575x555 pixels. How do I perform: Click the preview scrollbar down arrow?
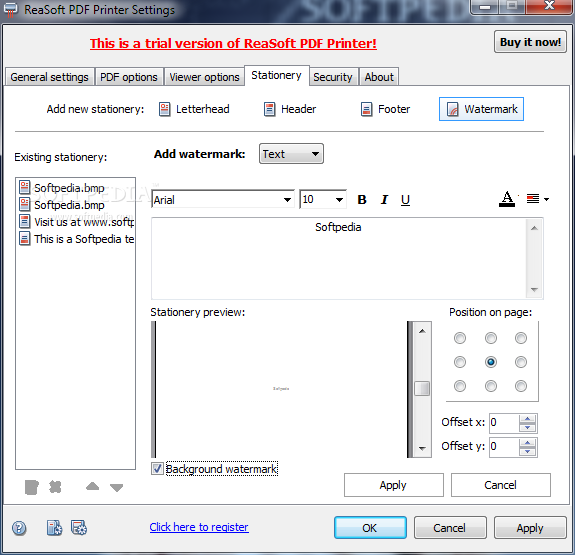[422, 448]
